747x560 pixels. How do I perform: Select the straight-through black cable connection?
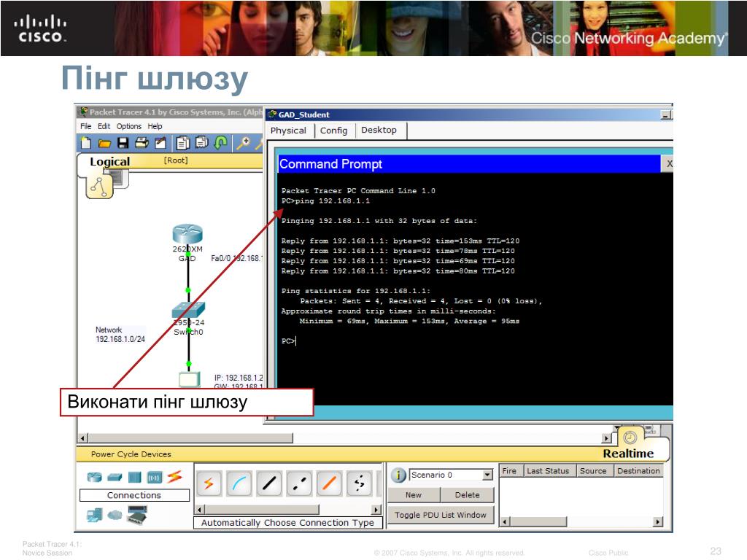269,483
